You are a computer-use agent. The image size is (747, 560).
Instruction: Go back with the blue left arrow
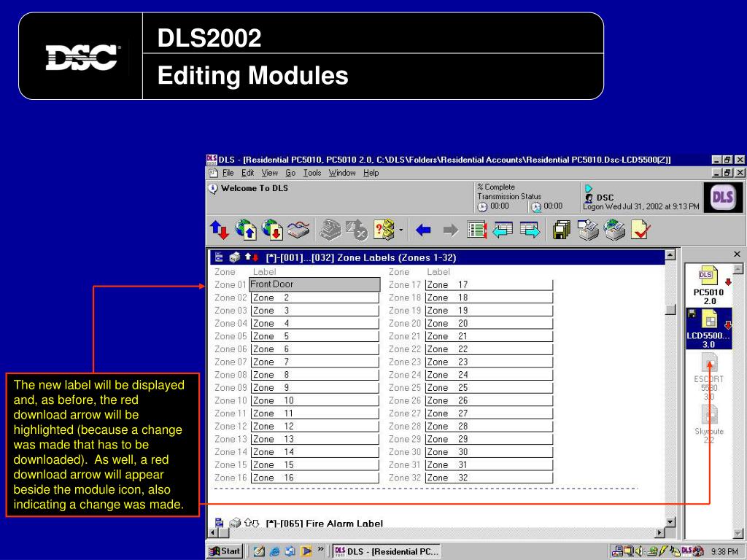pyautogui.click(x=423, y=230)
